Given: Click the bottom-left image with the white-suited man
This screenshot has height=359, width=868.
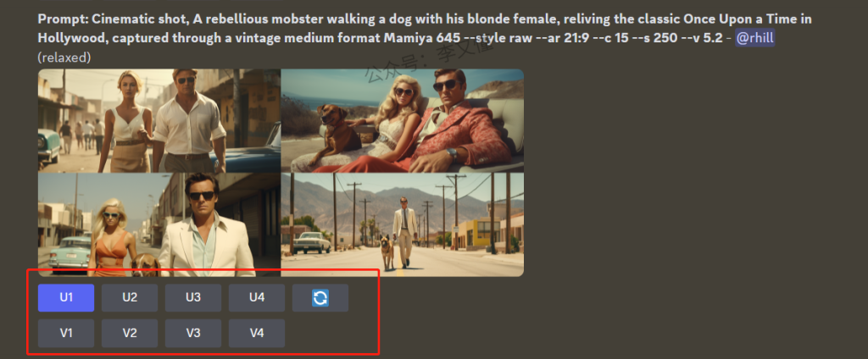Looking at the screenshot, I should (159, 225).
